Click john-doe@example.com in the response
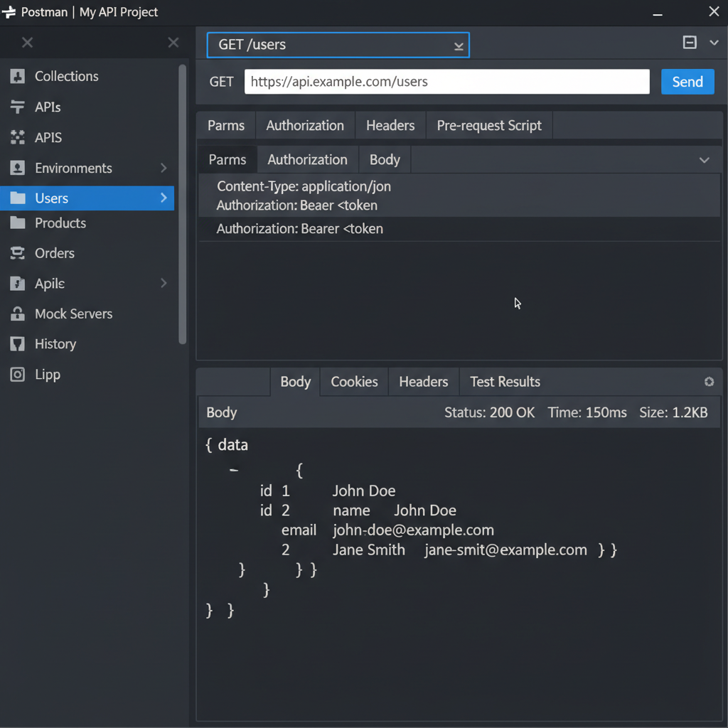Screen dimensions: 728x728 (413, 530)
